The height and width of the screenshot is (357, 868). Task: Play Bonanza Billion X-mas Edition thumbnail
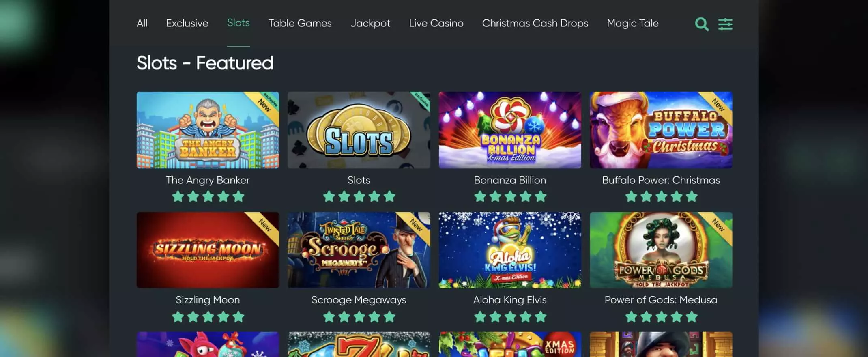click(x=510, y=130)
